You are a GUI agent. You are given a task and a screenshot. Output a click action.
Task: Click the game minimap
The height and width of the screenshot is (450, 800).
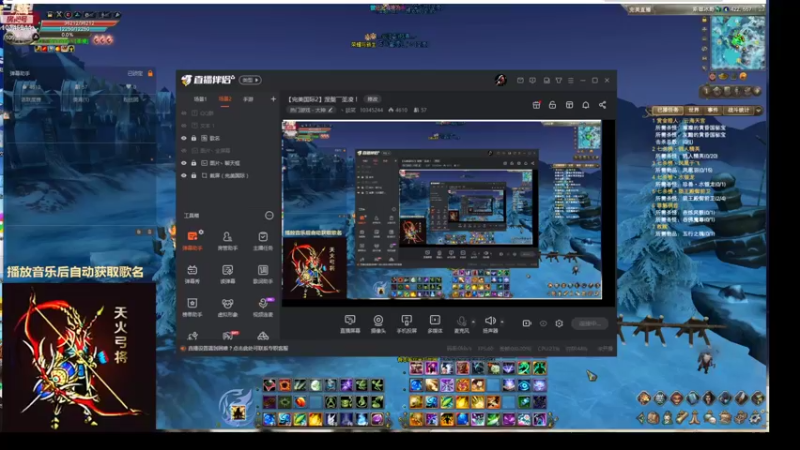(x=738, y=43)
